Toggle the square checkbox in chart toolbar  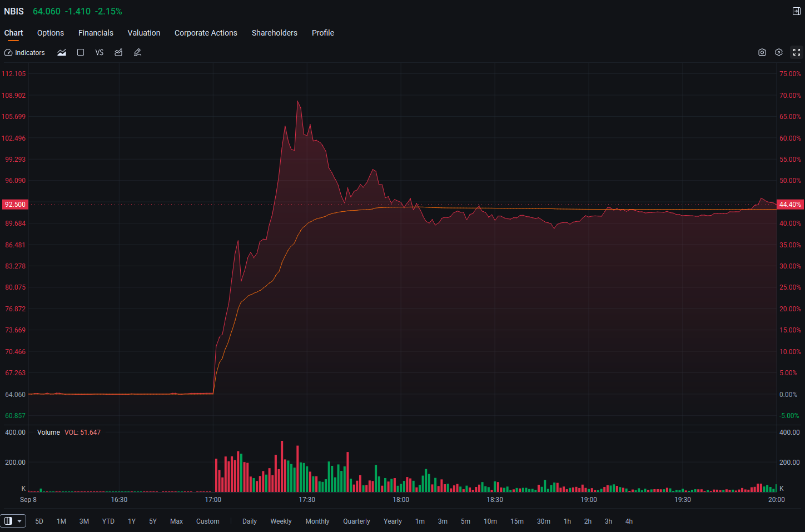pos(81,52)
